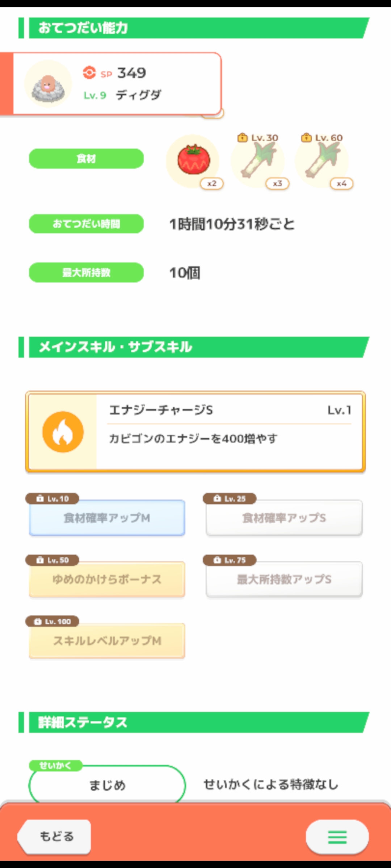Tap the ゆめのかけらボーナス sub skill

tap(107, 579)
